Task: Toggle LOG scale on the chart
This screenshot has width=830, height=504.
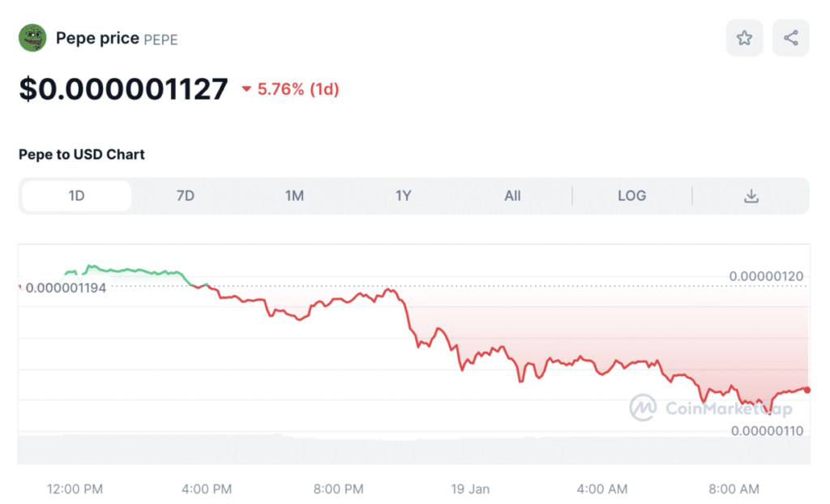Action: [x=631, y=196]
